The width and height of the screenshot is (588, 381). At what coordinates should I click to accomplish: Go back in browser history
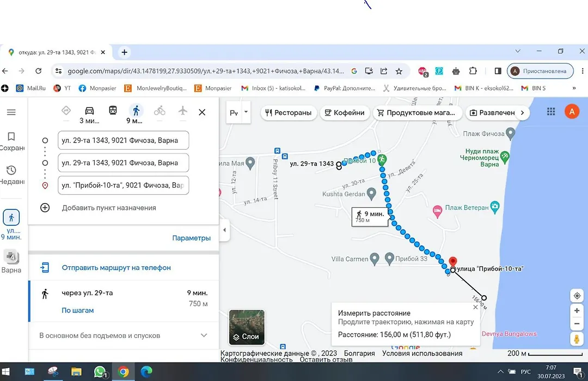pos(5,71)
